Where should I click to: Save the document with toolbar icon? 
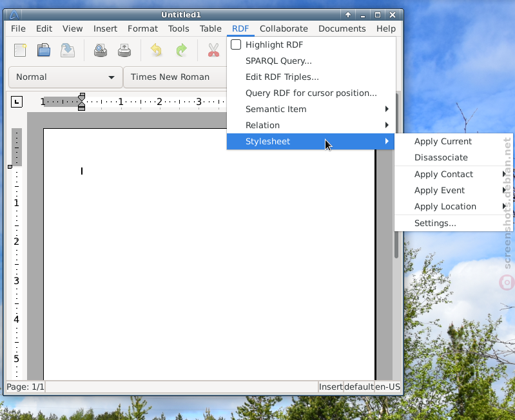[x=68, y=50]
